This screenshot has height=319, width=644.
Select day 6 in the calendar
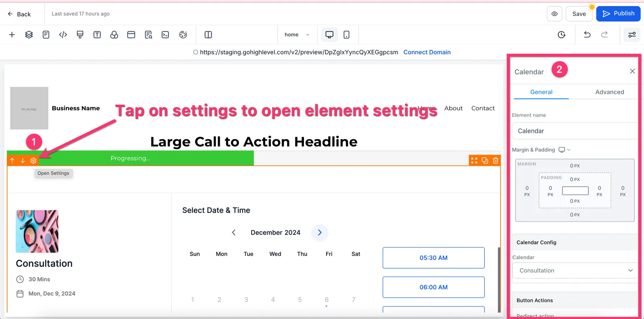click(x=326, y=300)
